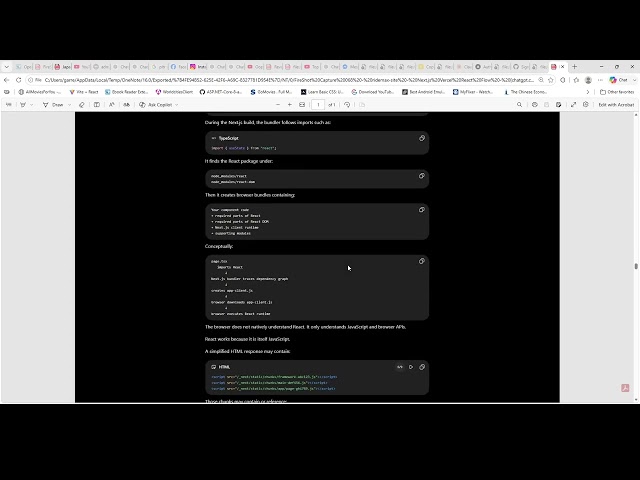The width and height of the screenshot is (640, 480).
Task: Click the zoom magnifier in address bar
Action: tap(541, 80)
